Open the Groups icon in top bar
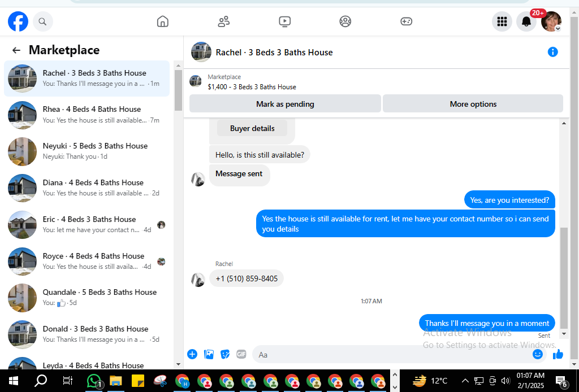The width and height of the screenshot is (579, 392). (345, 21)
